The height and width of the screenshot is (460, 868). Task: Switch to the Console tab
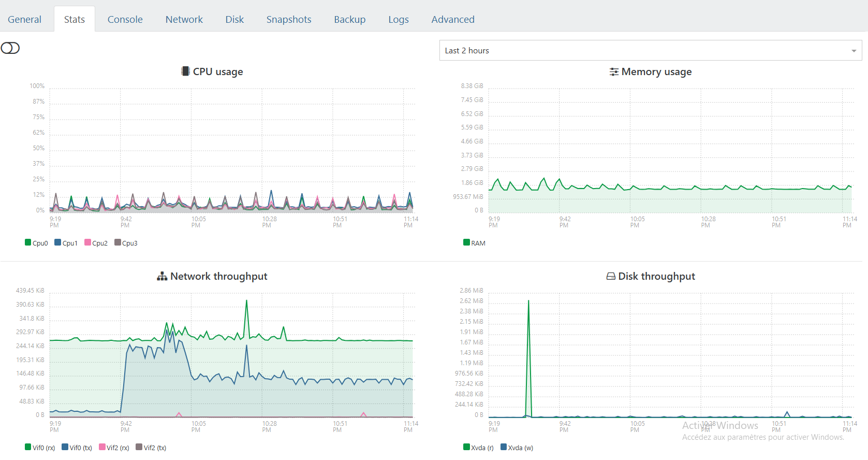[125, 19]
